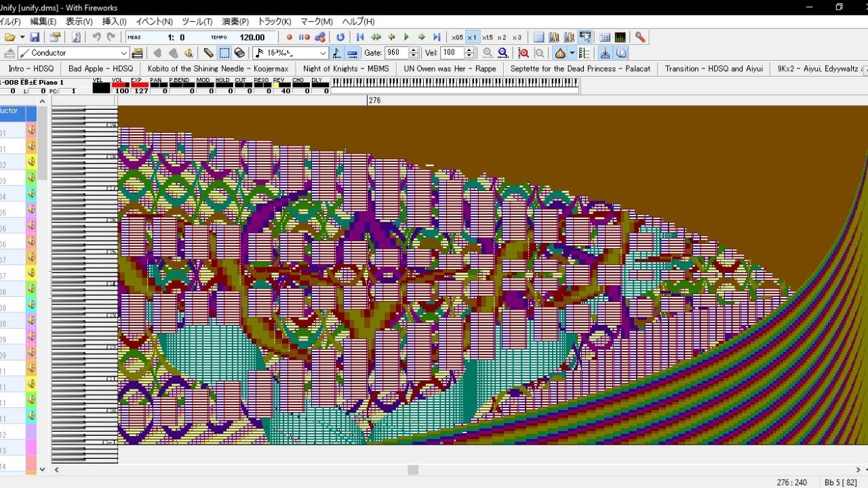Redo the last undone edit
Screen dimensions: 868x488
point(111,37)
